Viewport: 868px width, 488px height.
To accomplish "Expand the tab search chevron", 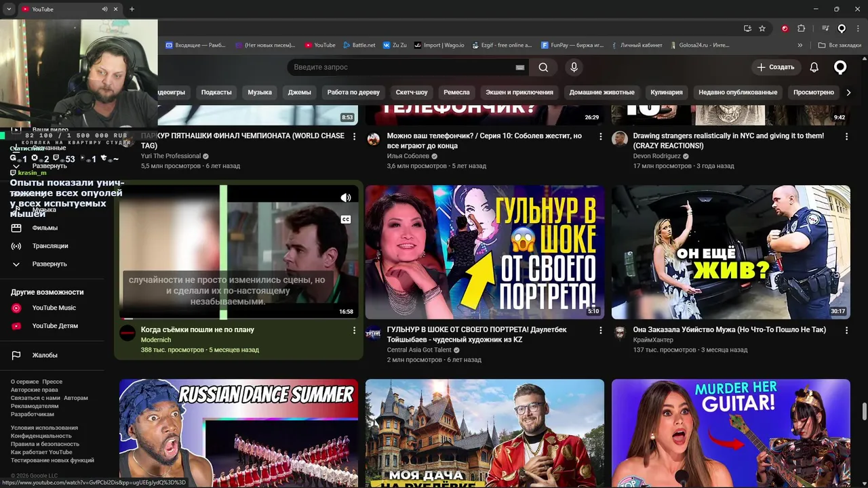I will coord(9,9).
